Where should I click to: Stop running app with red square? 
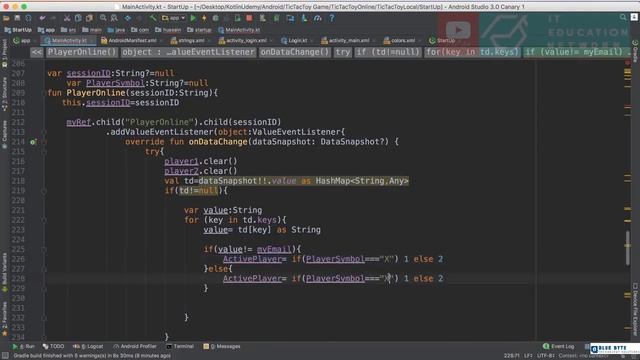[249, 18]
